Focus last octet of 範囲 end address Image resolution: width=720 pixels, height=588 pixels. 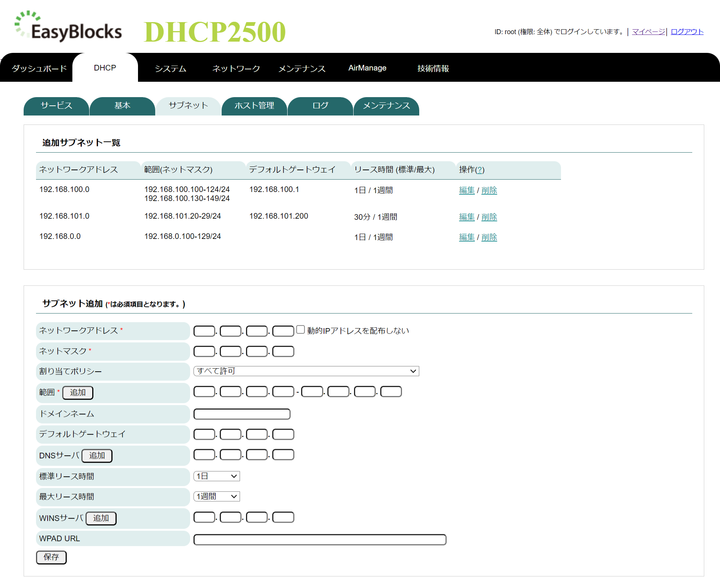391,391
